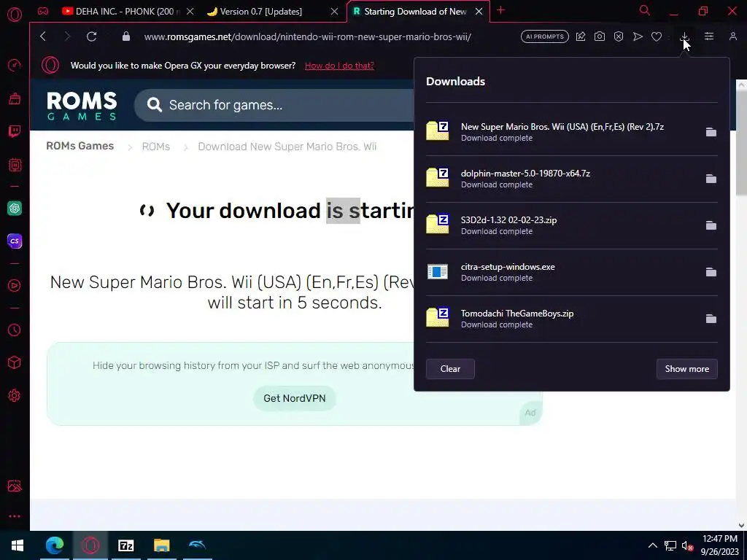Go back to previous page

(43, 36)
